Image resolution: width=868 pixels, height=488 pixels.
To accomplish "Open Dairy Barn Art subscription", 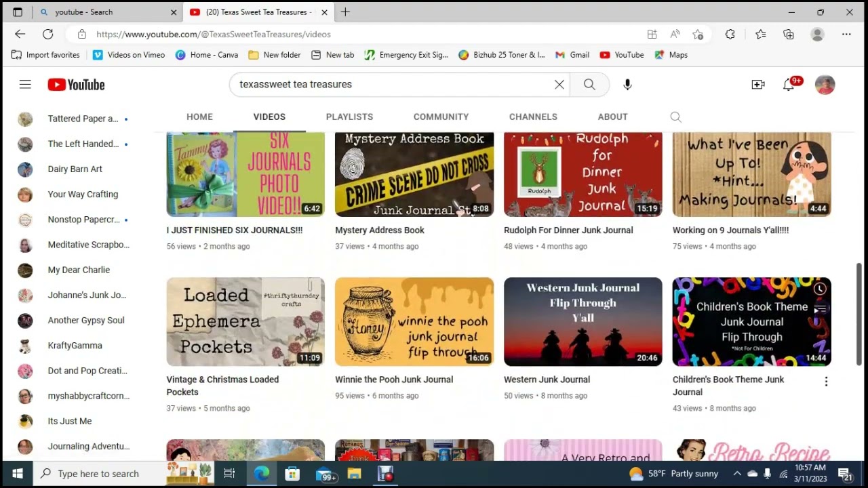I will pyautogui.click(x=73, y=169).
